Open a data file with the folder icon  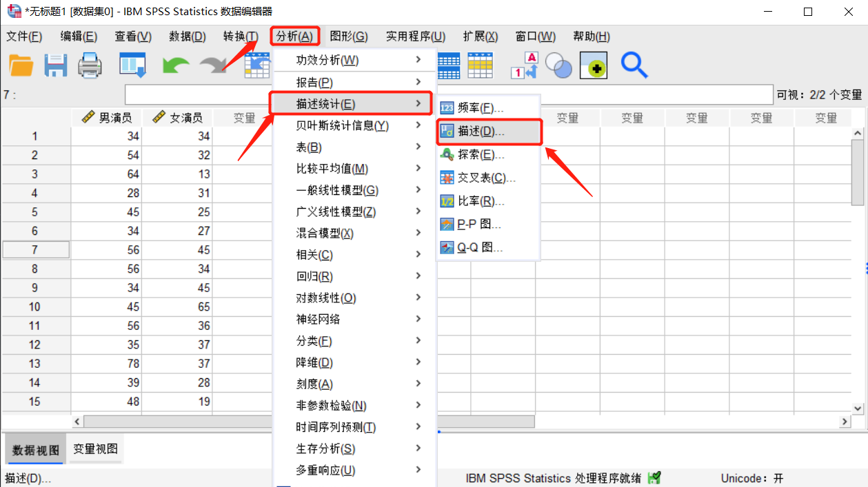tap(19, 65)
